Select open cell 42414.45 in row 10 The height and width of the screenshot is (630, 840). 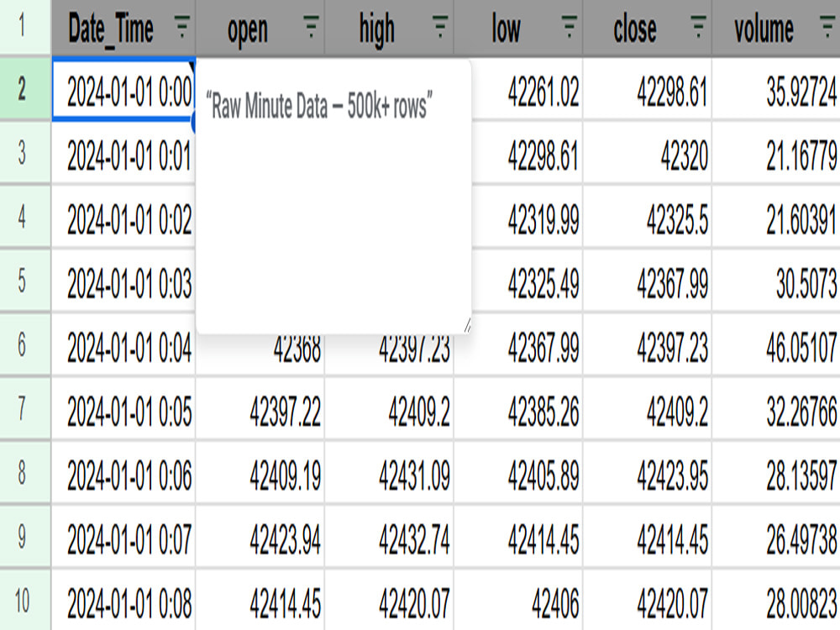tap(260, 600)
